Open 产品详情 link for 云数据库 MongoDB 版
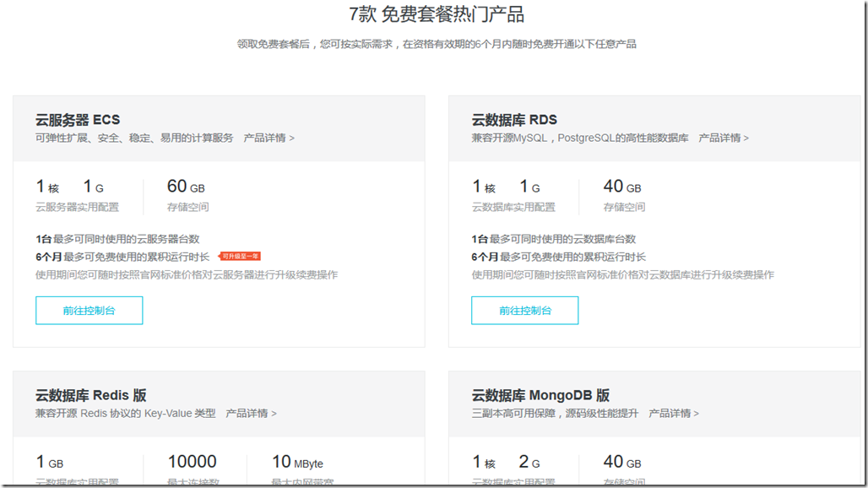This screenshot has width=868, height=488. pyautogui.click(x=674, y=414)
